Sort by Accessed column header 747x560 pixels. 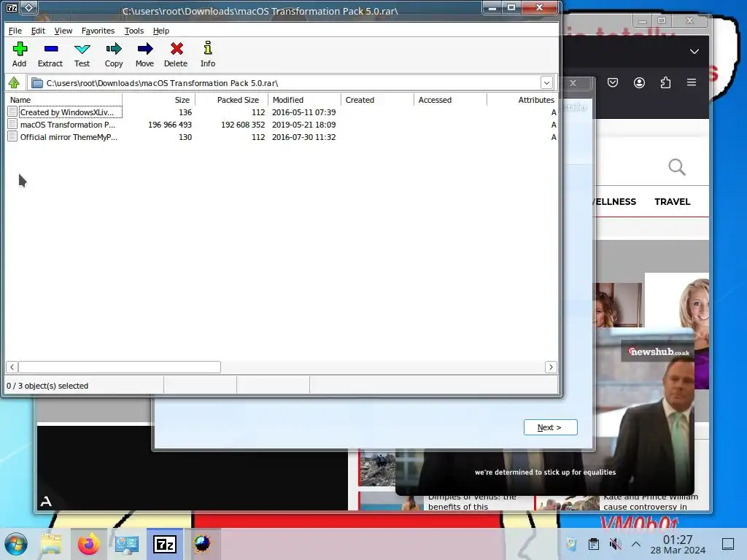coord(451,100)
